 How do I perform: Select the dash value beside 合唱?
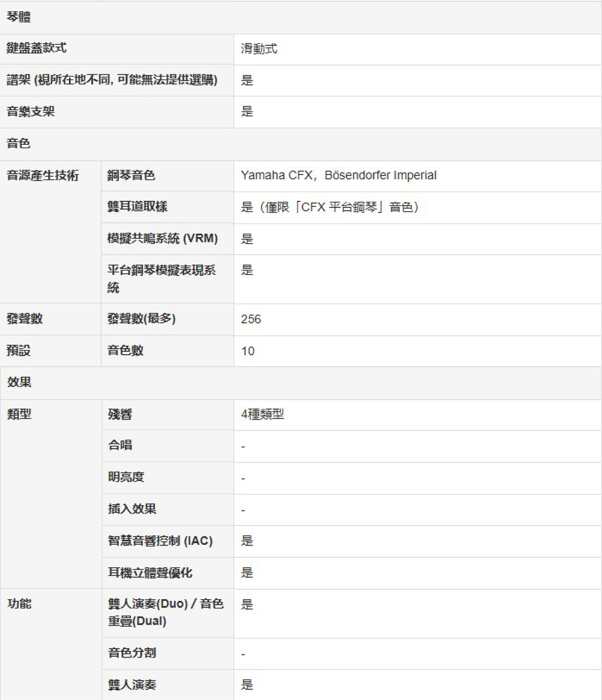click(x=243, y=446)
